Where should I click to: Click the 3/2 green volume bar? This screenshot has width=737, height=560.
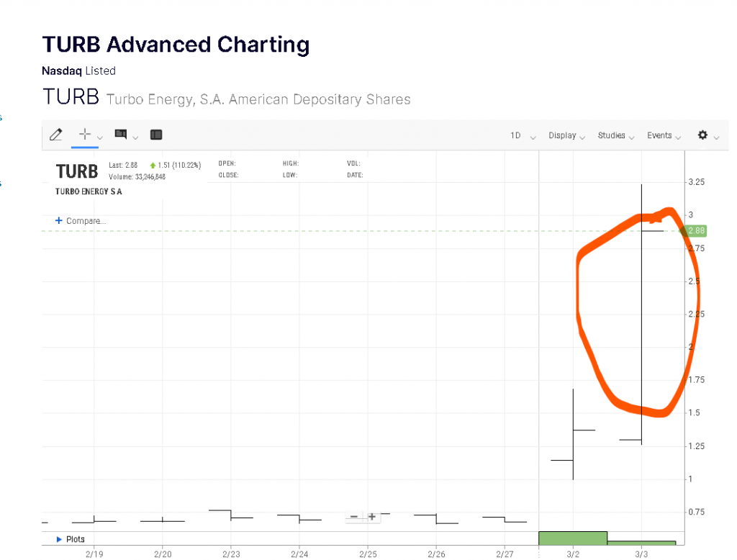[x=573, y=538]
